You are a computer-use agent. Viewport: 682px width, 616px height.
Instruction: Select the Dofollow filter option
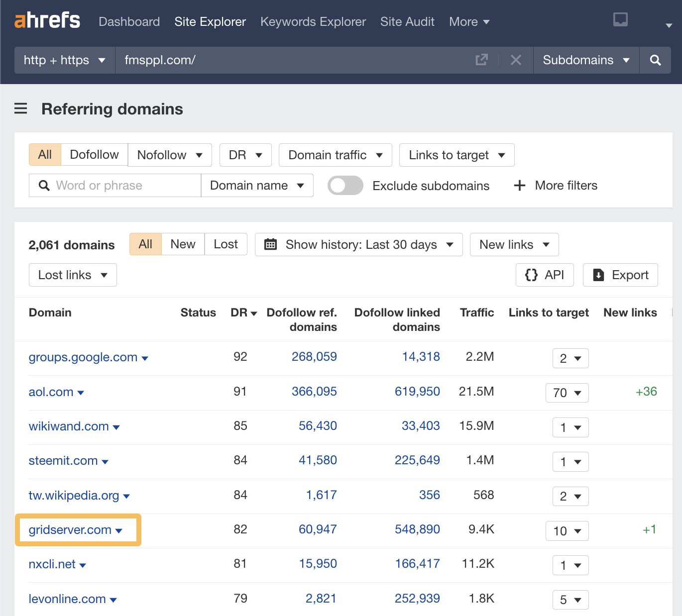click(x=94, y=155)
